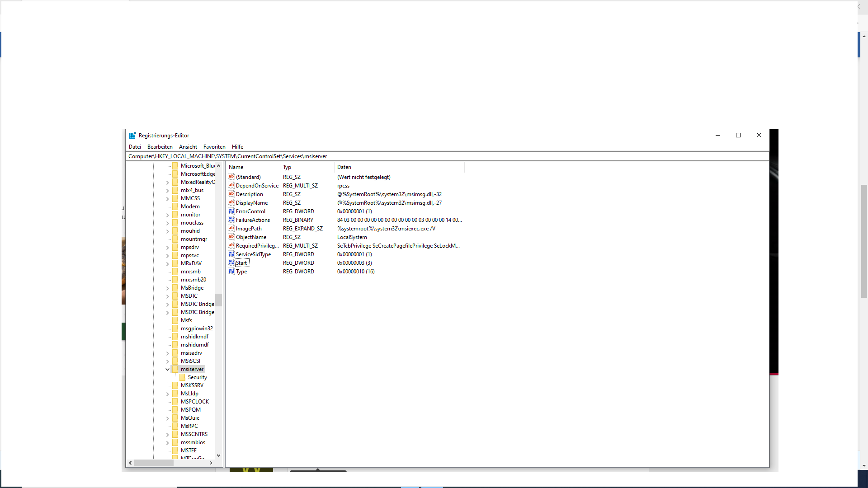Select the Type value entry
The image size is (868, 488).
click(x=241, y=271)
